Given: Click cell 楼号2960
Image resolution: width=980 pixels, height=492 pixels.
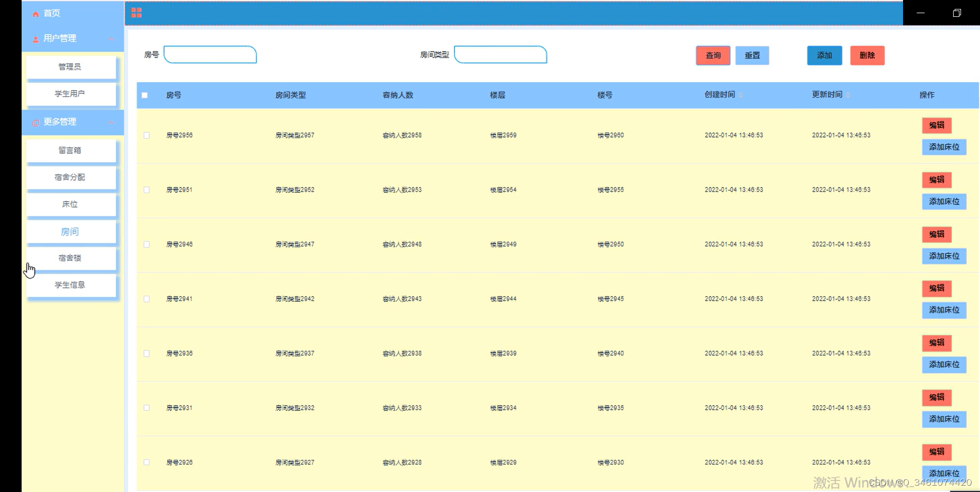Looking at the screenshot, I should [x=610, y=135].
